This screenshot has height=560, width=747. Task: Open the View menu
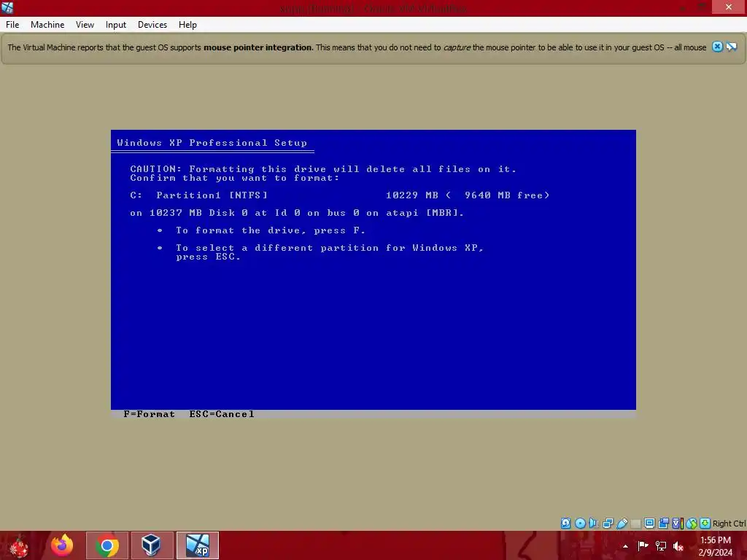click(x=85, y=25)
